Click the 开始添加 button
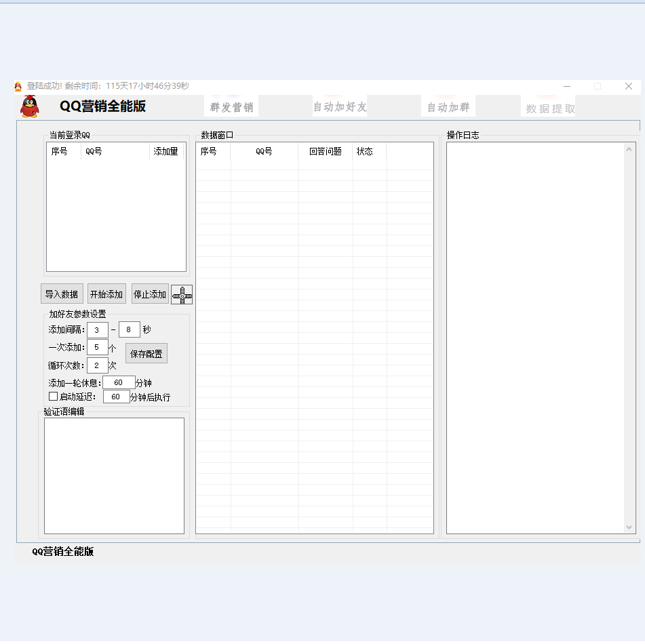 [x=106, y=294]
